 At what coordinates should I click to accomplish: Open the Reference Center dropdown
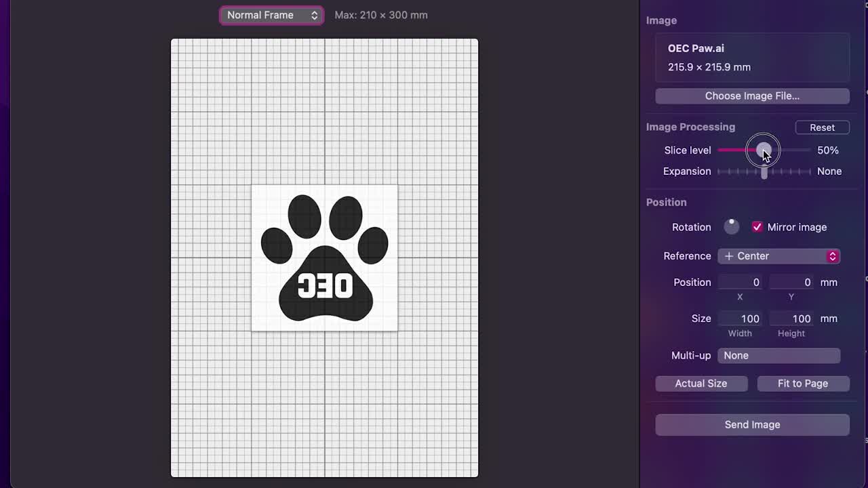(x=779, y=256)
